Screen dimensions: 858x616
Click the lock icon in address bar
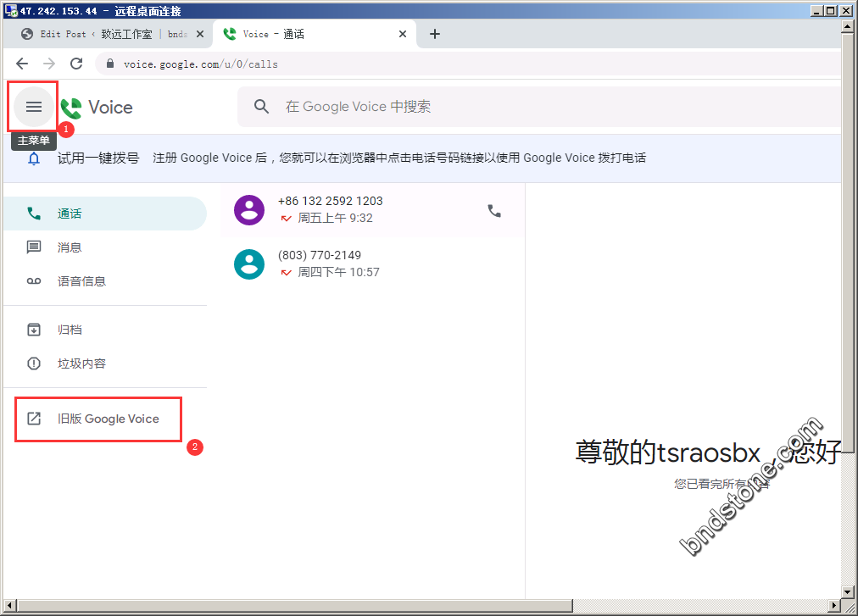tap(110, 64)
